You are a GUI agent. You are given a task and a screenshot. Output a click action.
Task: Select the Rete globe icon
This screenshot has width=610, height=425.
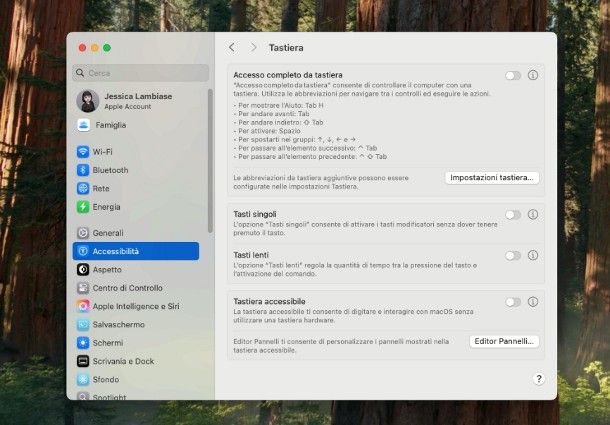pyautogui.click(x=83, y=188)
